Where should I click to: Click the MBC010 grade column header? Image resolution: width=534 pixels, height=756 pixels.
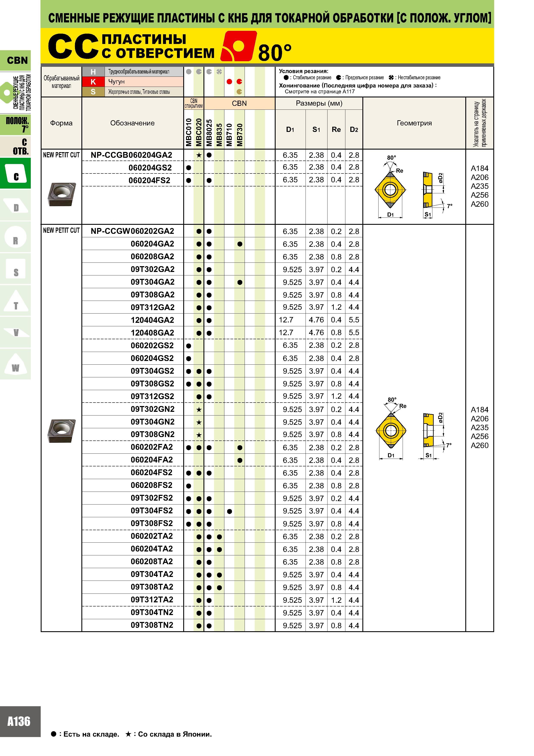coord(189,132)
